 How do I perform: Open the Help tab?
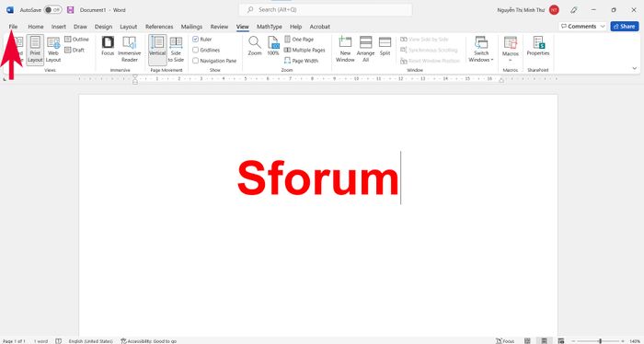[x=295, y=27]
